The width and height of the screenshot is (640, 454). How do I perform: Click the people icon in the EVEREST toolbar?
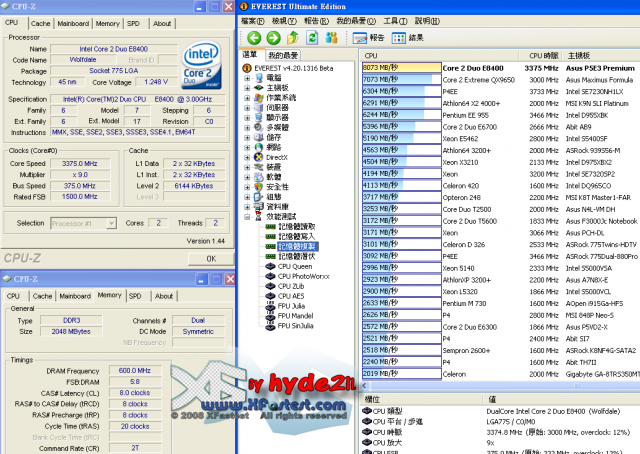point(331,38)
